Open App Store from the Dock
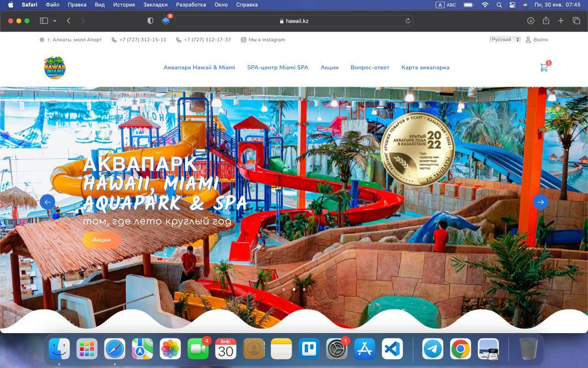 pyautogui.click(x=364, y=349)
